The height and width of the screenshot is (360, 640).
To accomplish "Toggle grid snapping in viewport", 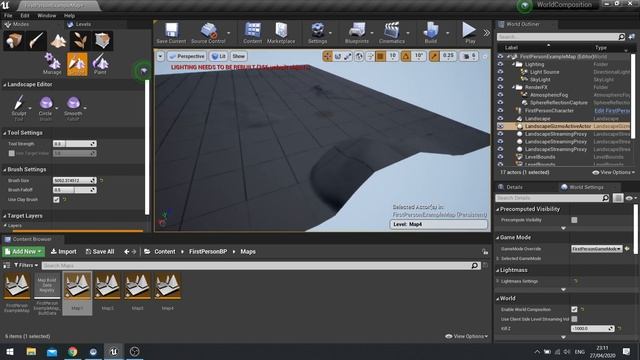I will [380, 56].
